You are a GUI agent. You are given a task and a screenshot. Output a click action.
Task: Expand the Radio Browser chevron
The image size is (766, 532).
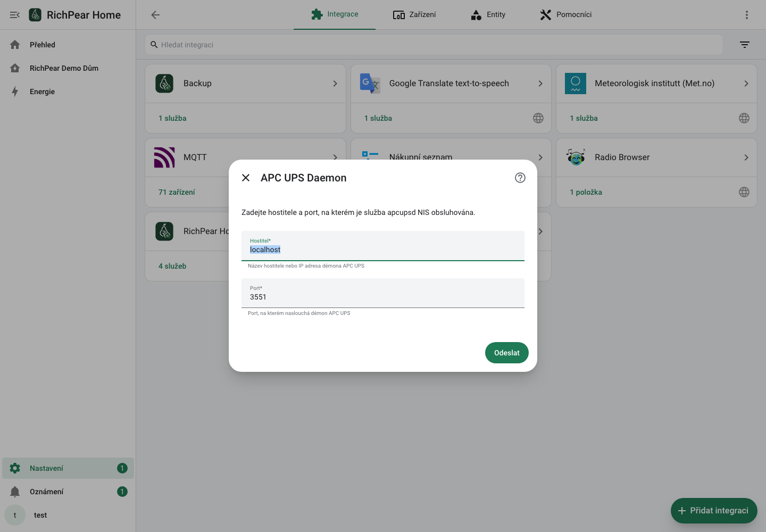(746, 157)
